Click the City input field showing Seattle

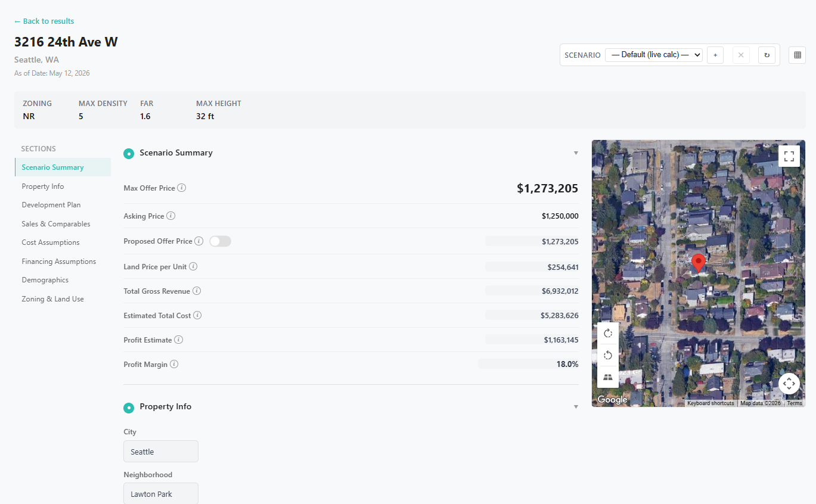tap(161, 452)
